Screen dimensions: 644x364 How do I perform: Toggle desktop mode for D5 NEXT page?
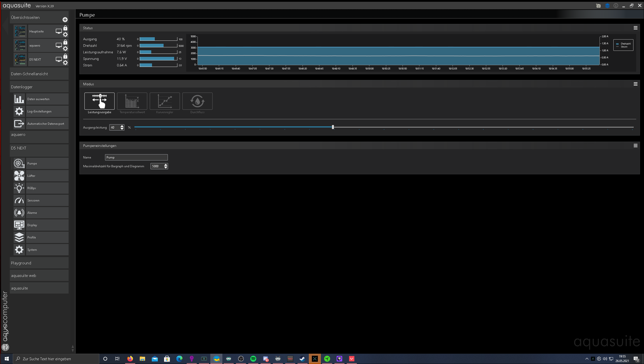coord(59,59)
